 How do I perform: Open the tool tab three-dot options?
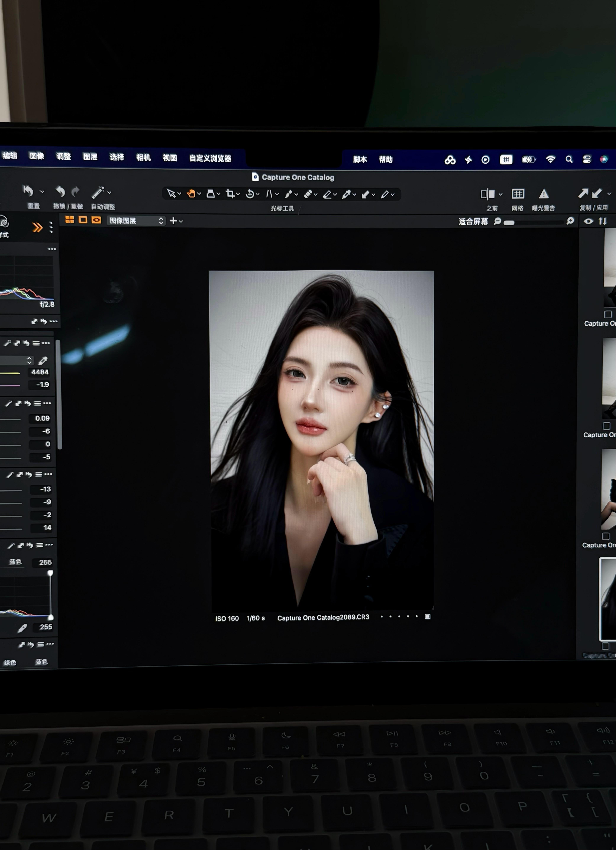point(51,227)
